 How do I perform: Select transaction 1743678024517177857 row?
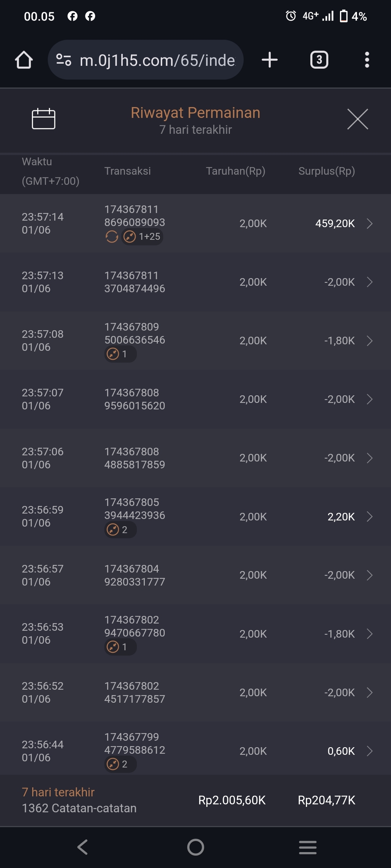coord(195,693)
